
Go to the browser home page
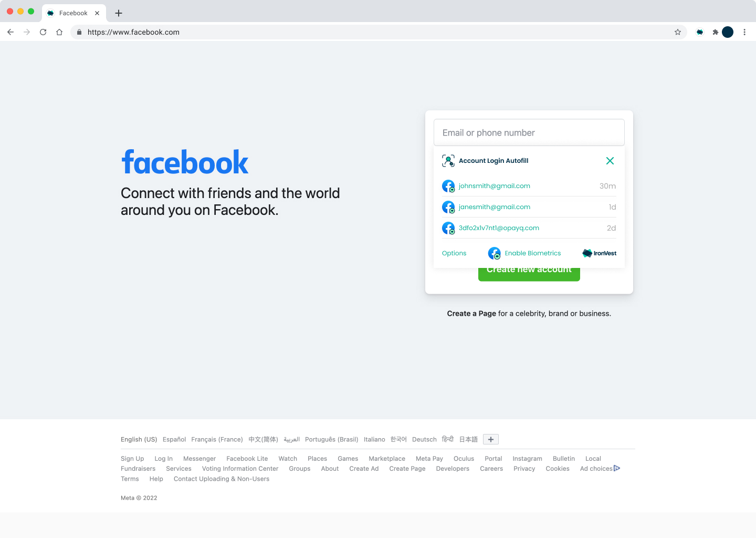pyautogui.click(x=59, y=32)
